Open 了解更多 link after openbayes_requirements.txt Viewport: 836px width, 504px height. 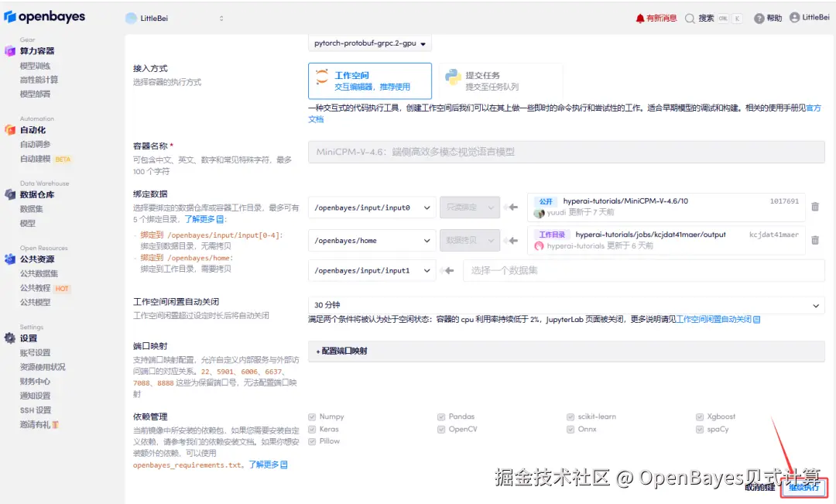[268, 465]
